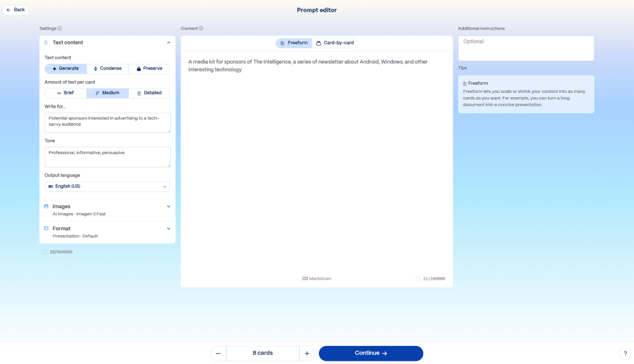Select Generate text content option
The image size is (634, 364).
66,69
